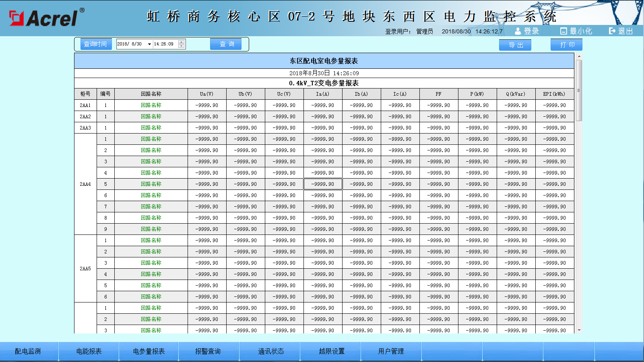Open the 用户管理 tab

(391, 352)
